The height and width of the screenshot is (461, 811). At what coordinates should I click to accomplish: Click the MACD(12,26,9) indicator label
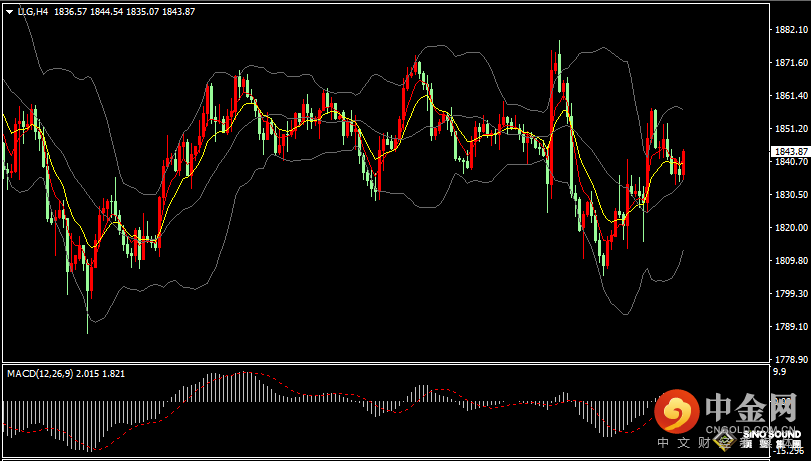[40, 374]
